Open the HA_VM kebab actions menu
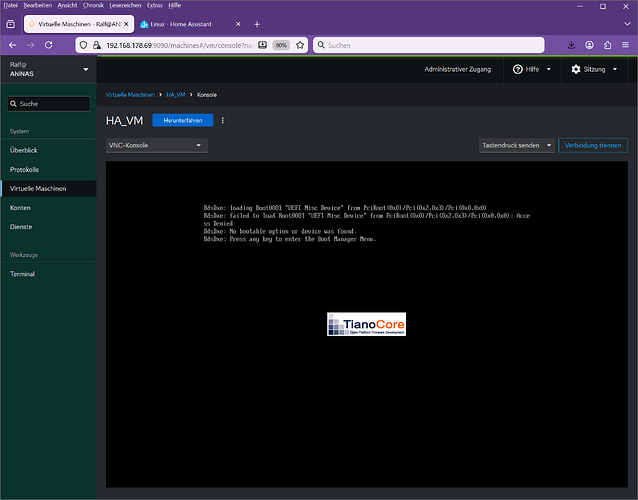The width and height of the screenshot is (638, 500). [223, 120]
